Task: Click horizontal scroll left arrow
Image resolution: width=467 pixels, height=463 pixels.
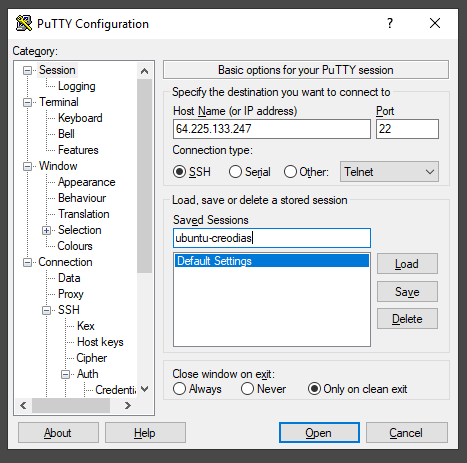Action: [x=23, y=405]
